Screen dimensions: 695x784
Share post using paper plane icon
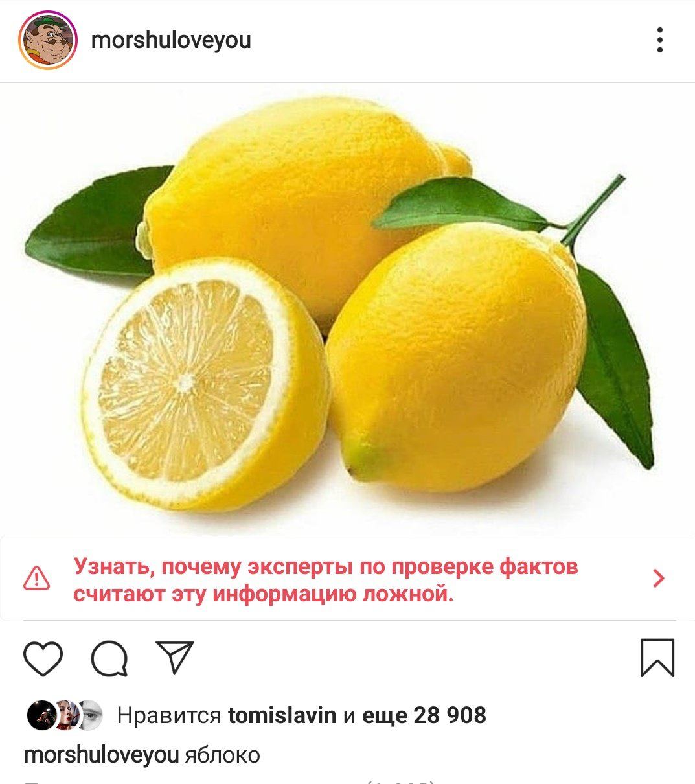pos(176,658)
